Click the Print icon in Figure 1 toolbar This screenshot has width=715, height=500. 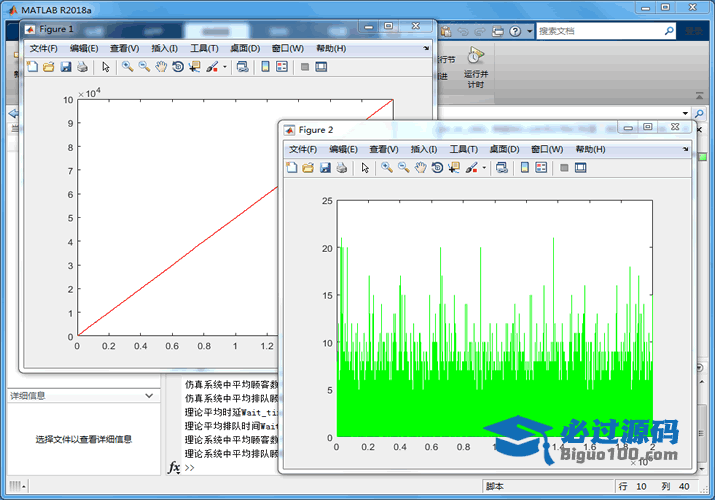pyautogui.click(x=82, y=67)
